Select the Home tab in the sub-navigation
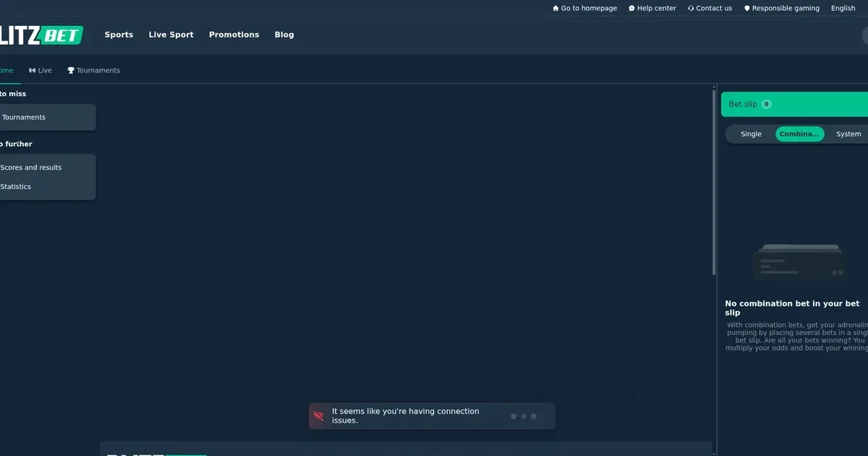The image size is (868, 456). (7, 70)
